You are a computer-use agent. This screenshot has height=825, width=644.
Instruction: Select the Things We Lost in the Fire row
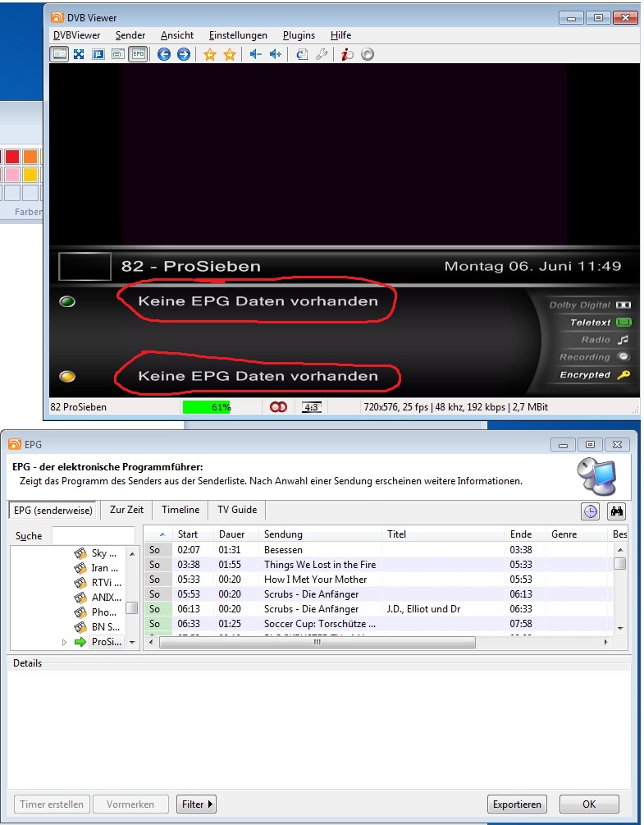[378, 565]
